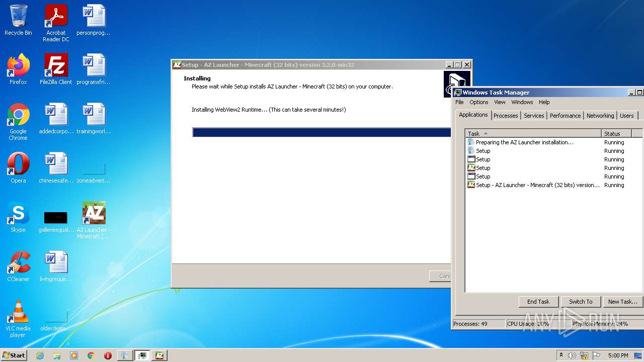Open the network status tray icon
This screenshot has height=362, width=644.
point(584,355)
